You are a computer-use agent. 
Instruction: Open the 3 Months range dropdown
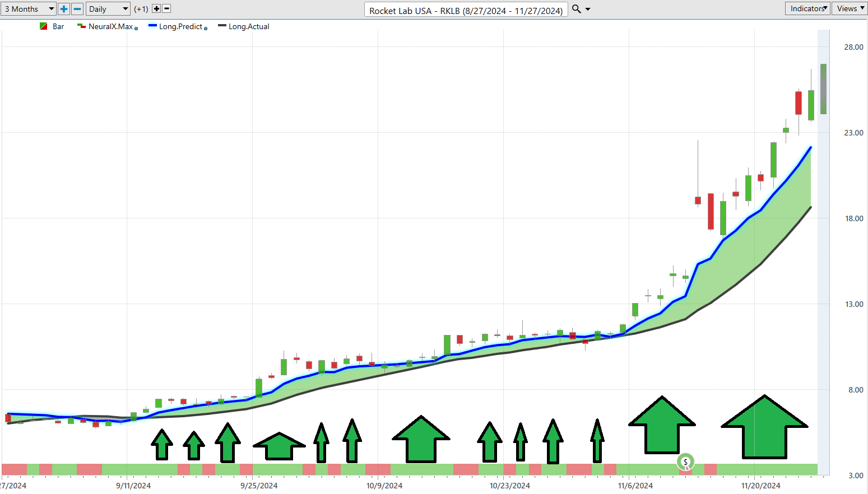(x=29, y=9)
